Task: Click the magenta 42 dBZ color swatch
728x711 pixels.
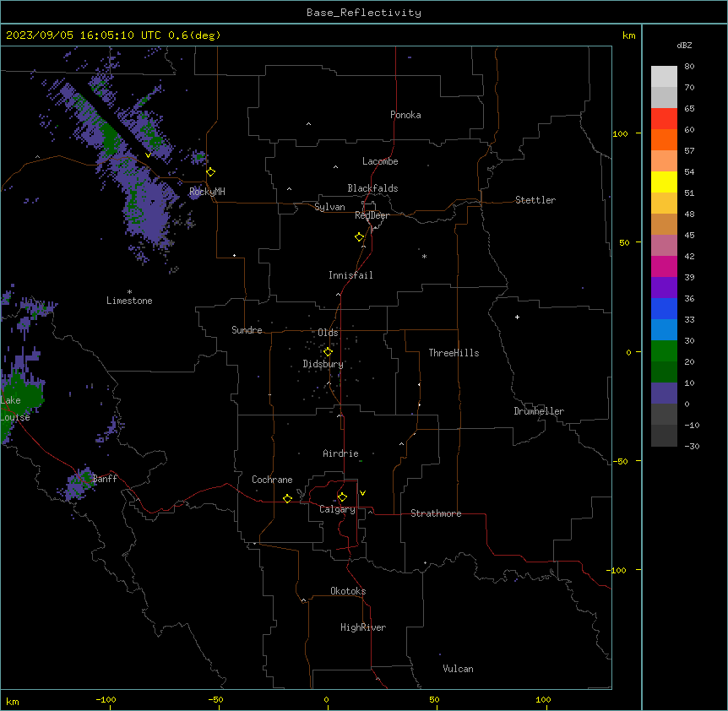Action: [x=664, y=266]
